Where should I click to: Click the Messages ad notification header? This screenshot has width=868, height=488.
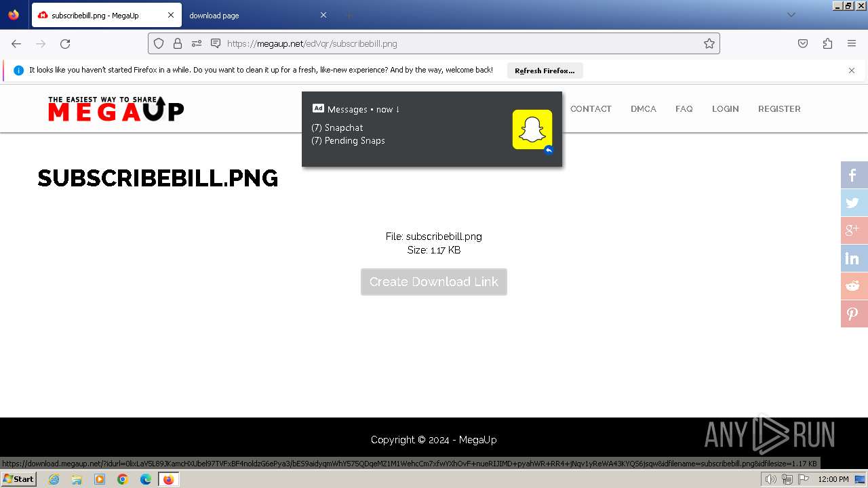click(x=356, y=109)
